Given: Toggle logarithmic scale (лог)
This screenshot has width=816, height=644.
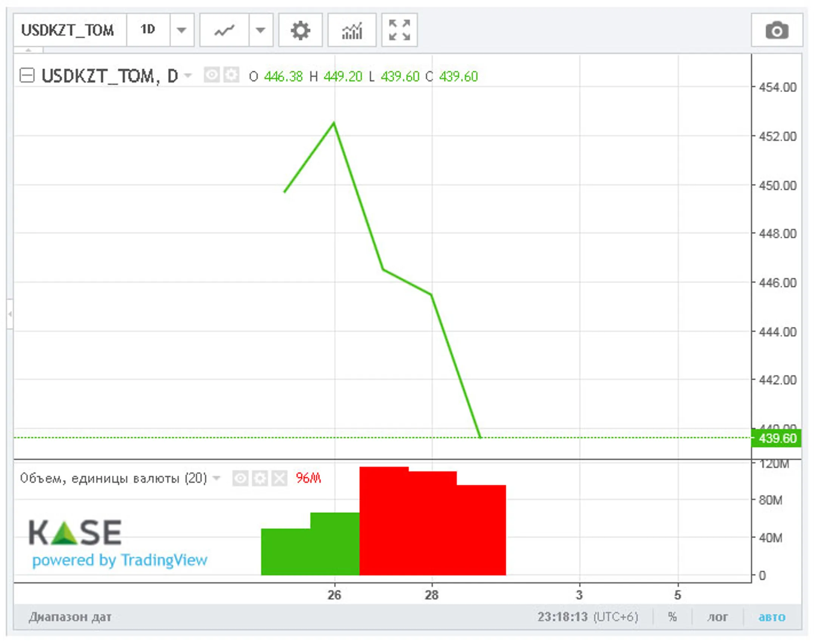Looking at the screenshot, I should click(x=717, y=617).
